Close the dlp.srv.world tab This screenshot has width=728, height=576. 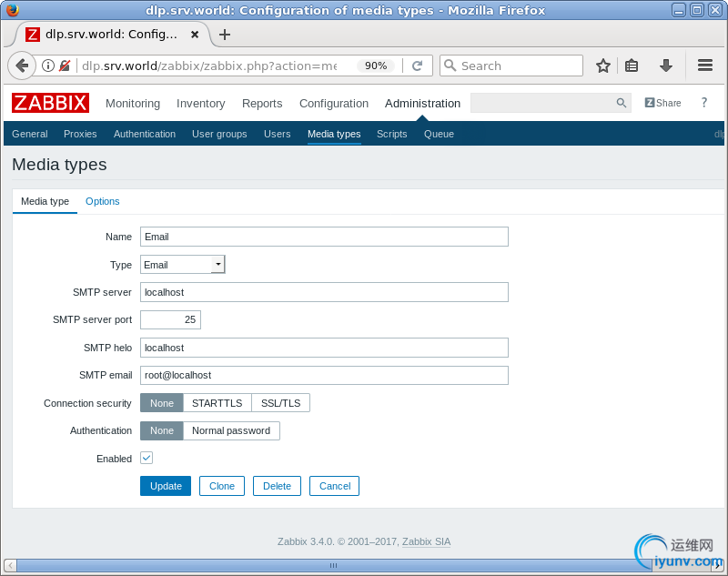[x=195, y=35]
